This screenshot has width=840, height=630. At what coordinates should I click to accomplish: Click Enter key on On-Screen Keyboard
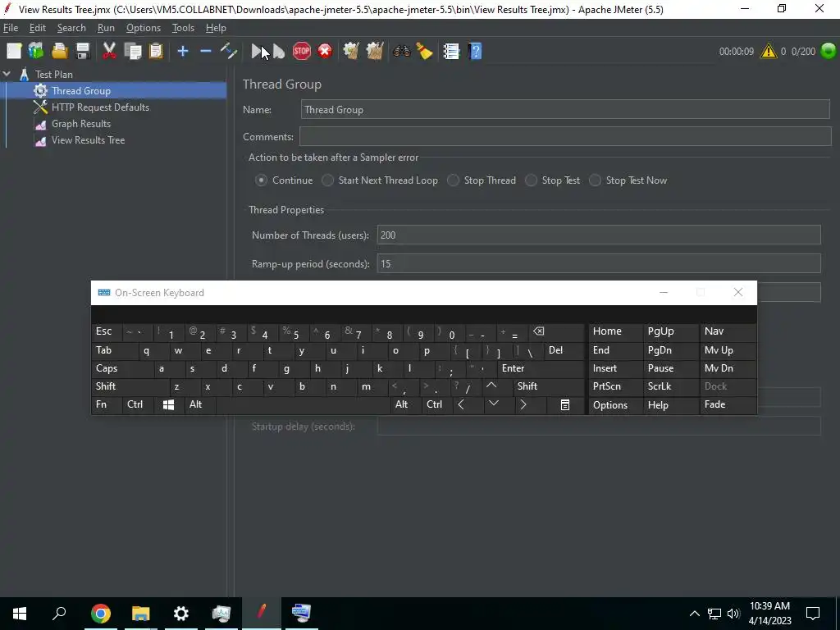click(540, 368)
